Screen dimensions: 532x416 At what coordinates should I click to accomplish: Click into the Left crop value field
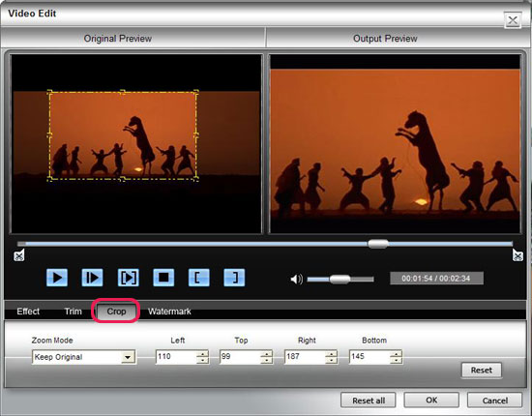tap(175, 357)
